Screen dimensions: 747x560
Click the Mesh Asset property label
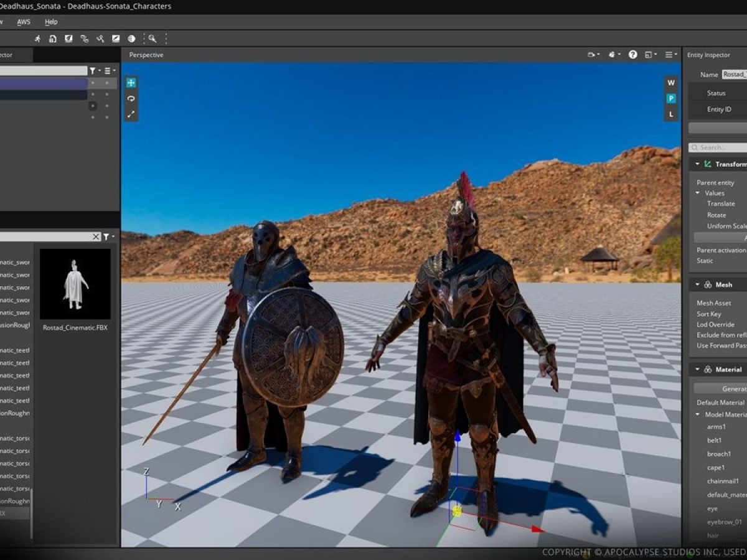point(713,303)
